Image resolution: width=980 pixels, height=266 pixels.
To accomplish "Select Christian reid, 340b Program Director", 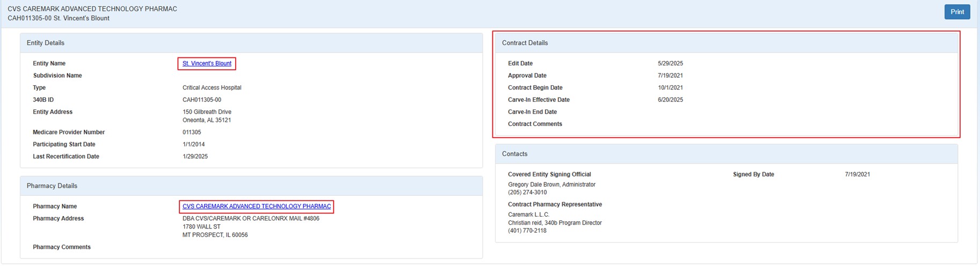I will click(555, 223).
